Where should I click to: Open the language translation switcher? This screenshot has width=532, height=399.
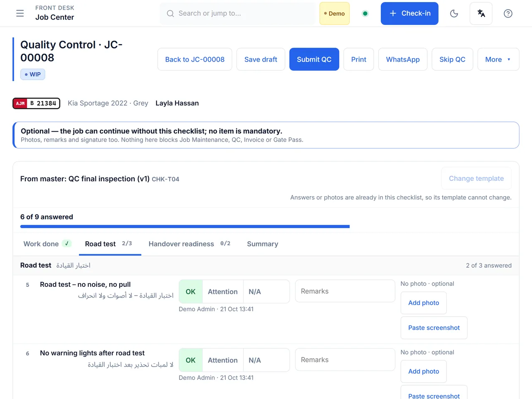[x=481, y=13]
